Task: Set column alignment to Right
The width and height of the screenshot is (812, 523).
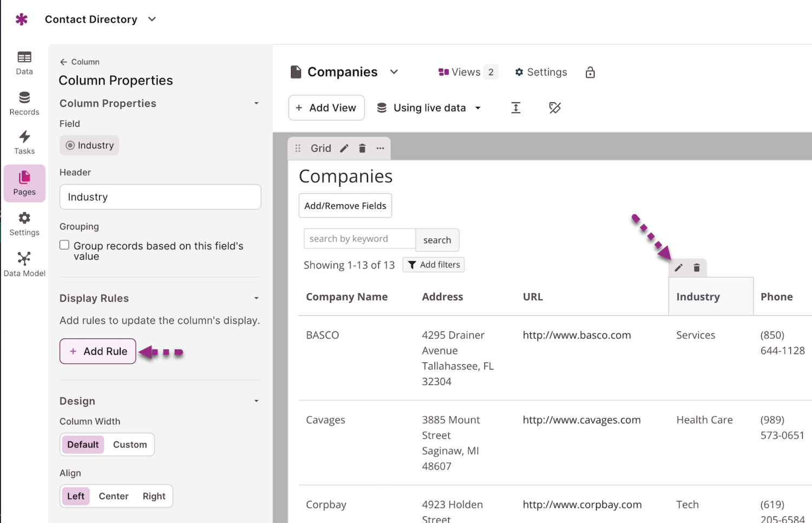Action: pyautogui.click(x=154, y=496)
